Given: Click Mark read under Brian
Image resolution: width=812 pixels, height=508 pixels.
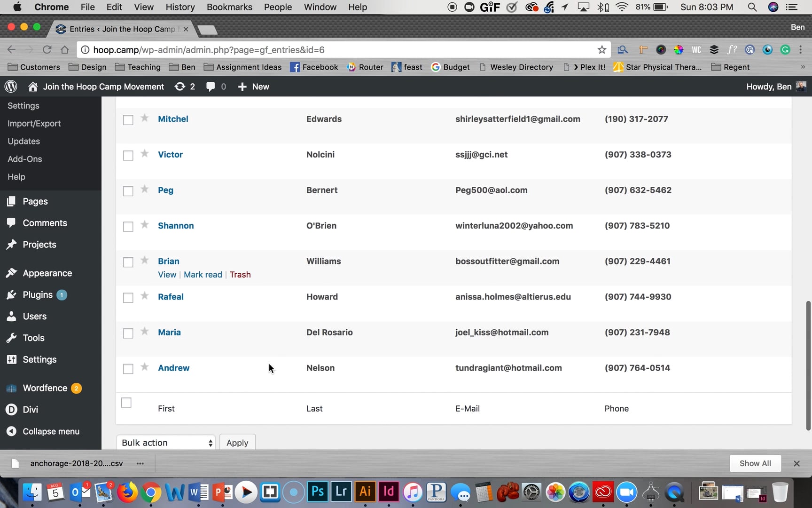Looking at the screenshot, I should pos(203,275).
